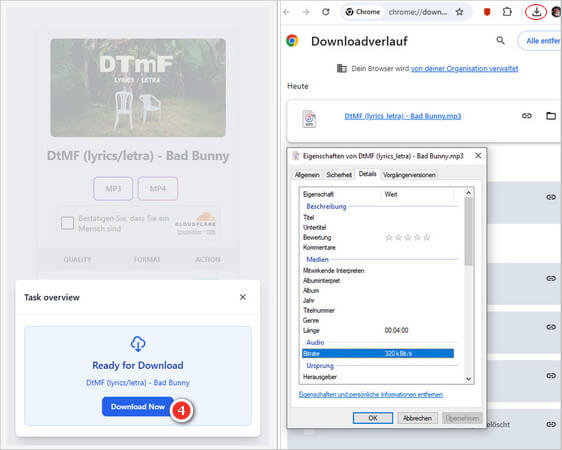Close the Eigenschaften properties dialog
562x450 pixels.
pyautogui.click(x=478, y=156)
